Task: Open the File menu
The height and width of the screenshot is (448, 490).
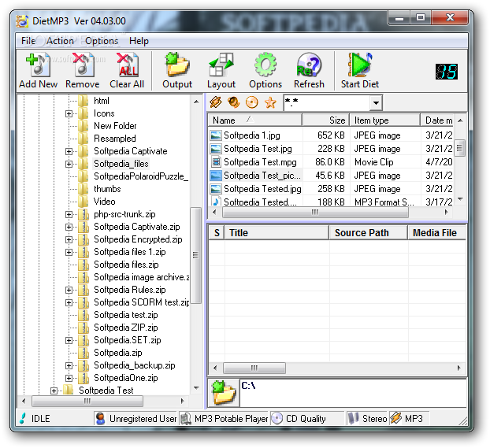Action: click(28, 41)
